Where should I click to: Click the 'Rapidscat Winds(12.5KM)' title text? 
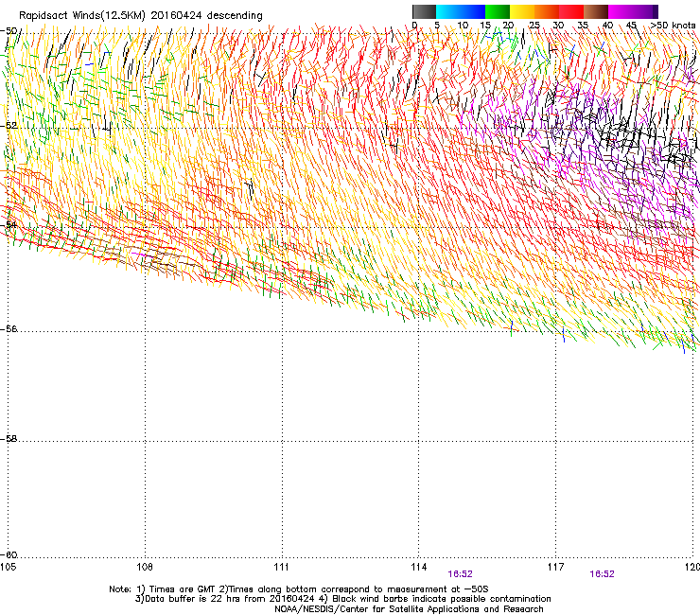tap(82, 16)
